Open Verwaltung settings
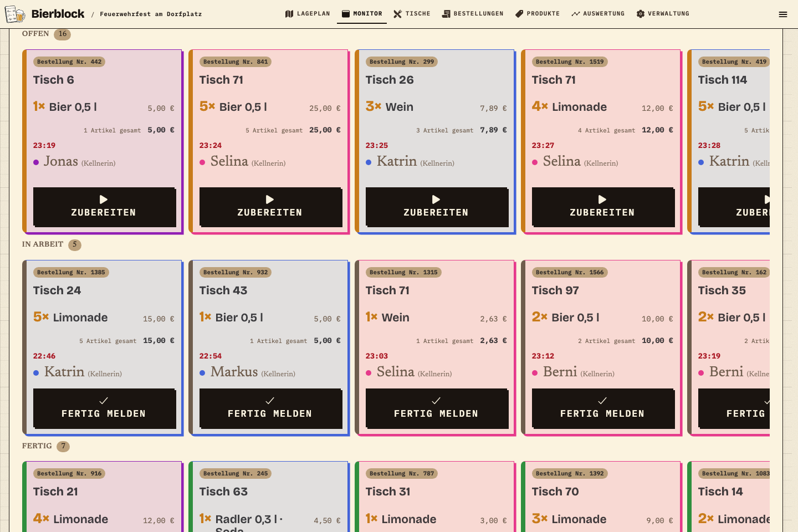The image size is (798, 532). (663, 14)
